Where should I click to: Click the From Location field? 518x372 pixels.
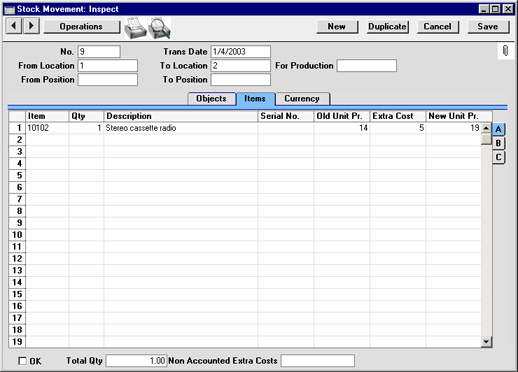point(108,66)
